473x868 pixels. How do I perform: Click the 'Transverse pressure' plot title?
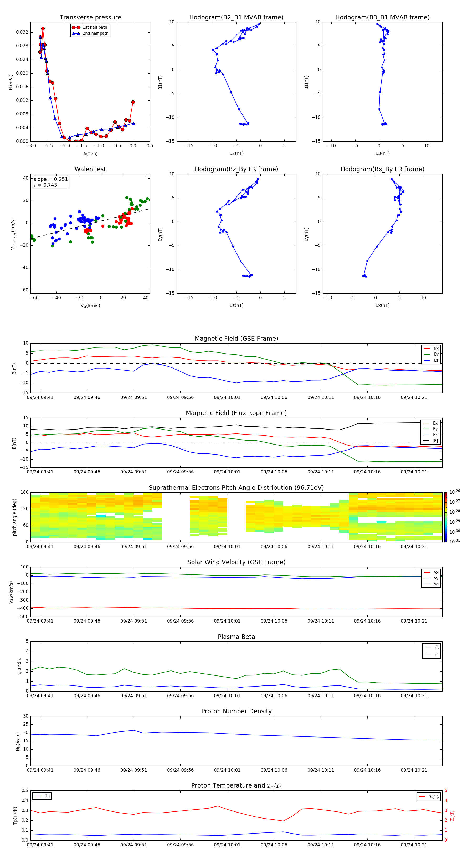point(90,17)
